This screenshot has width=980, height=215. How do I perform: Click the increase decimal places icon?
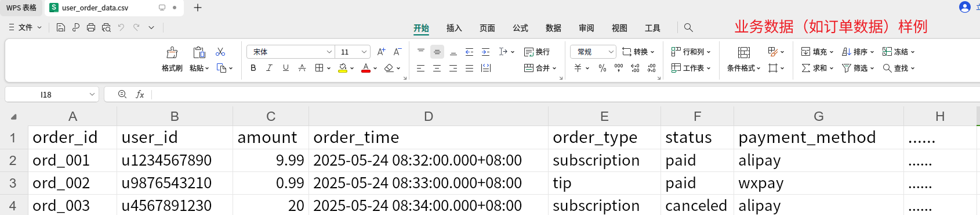tap(635, 68)
